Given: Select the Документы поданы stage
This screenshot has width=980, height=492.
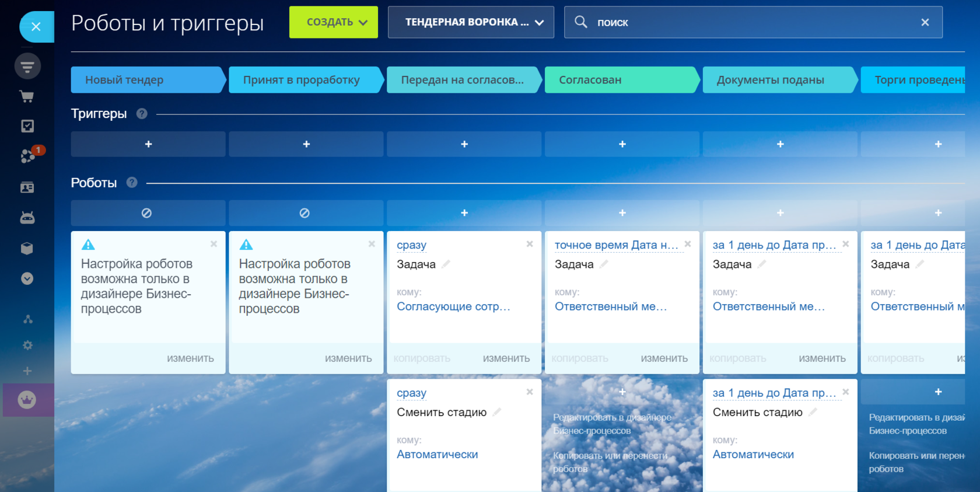Looking at the screenshot, I should pos(780,80).
